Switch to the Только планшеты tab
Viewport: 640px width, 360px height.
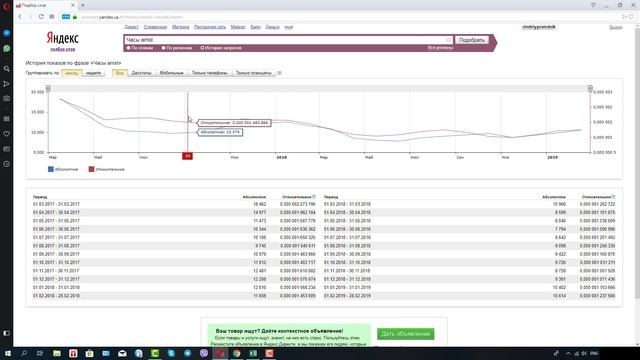(x=253, y=73)
